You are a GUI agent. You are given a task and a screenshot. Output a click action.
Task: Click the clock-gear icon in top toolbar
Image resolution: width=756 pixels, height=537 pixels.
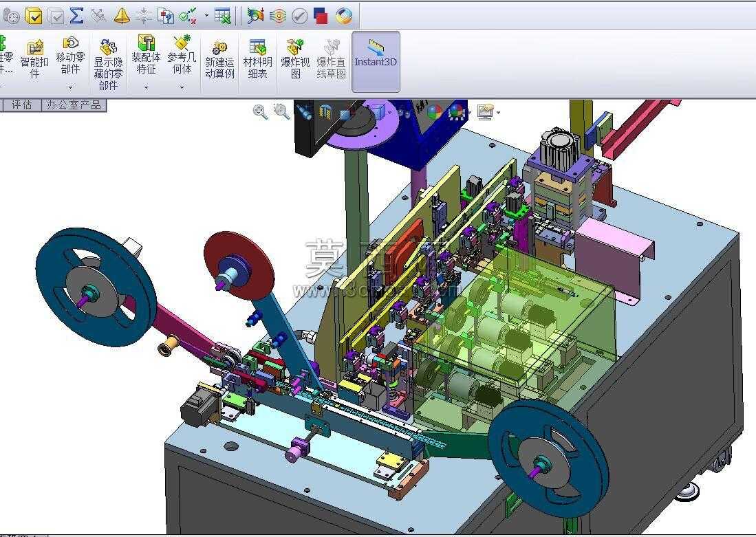tap(10, 17)
